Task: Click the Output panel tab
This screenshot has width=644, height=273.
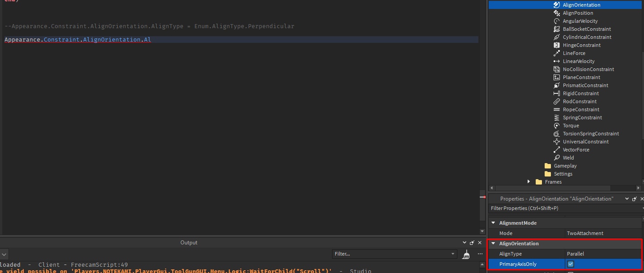Action: tap(188, 243)
